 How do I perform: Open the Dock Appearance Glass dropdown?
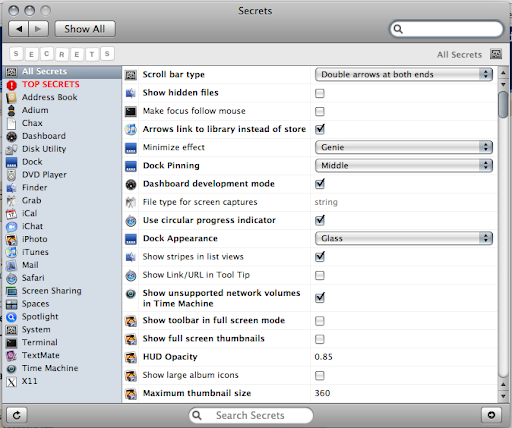pos(404,238)
